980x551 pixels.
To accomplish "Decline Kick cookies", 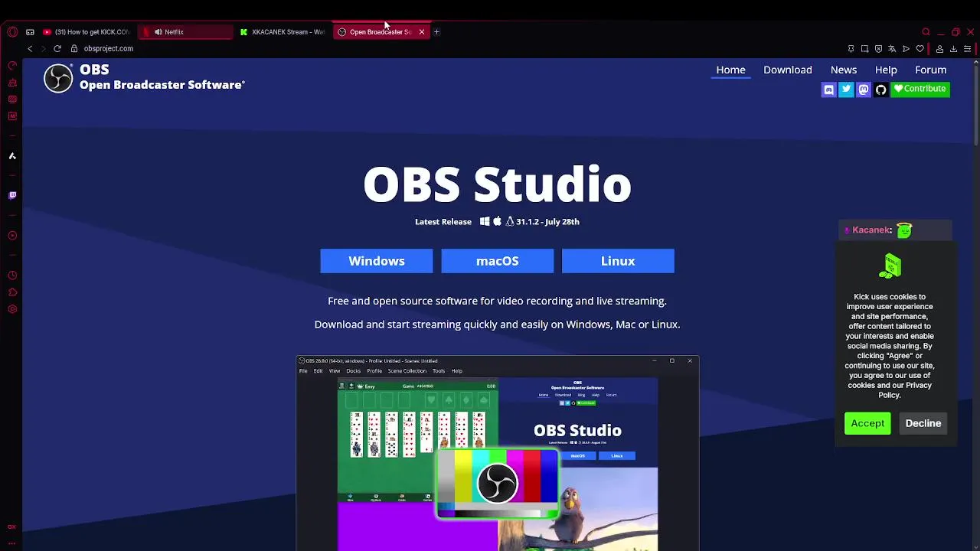I will 923,423.
